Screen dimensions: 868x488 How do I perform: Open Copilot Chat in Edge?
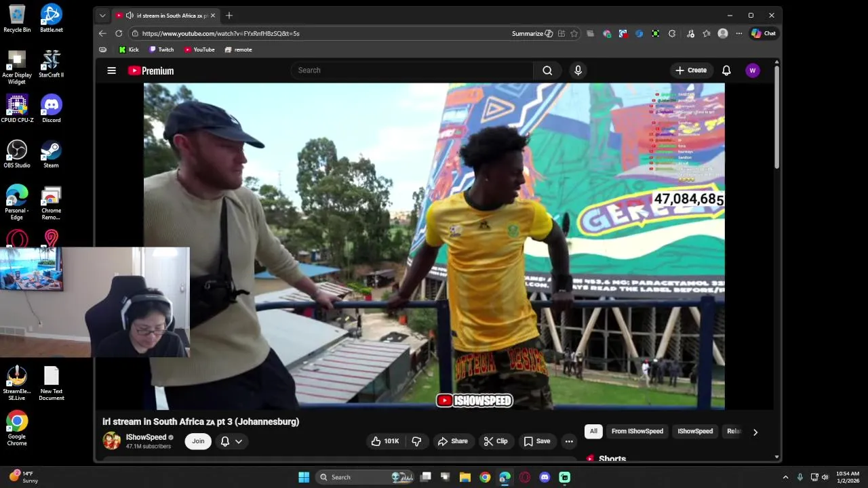click(764, 33)
